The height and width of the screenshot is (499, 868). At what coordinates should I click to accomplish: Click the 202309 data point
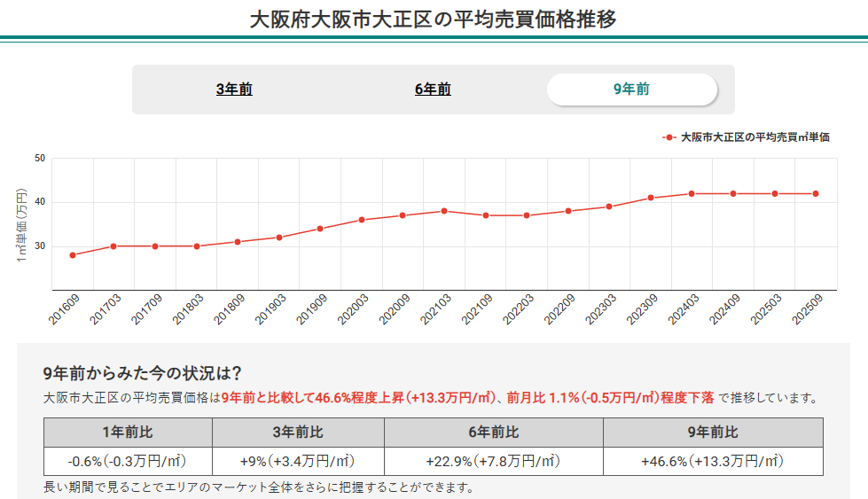pos(651,198)
